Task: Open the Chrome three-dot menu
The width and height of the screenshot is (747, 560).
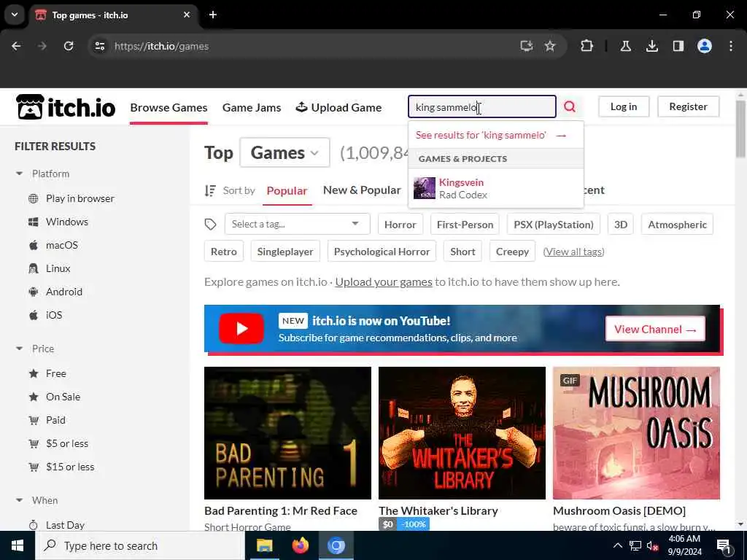Action: 731,46
